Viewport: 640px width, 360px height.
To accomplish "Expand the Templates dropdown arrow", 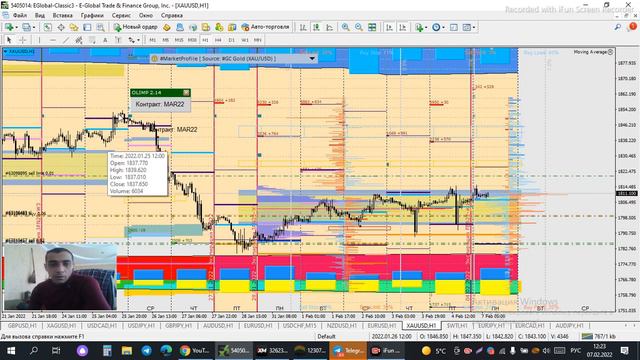I will tap(474, 27).
